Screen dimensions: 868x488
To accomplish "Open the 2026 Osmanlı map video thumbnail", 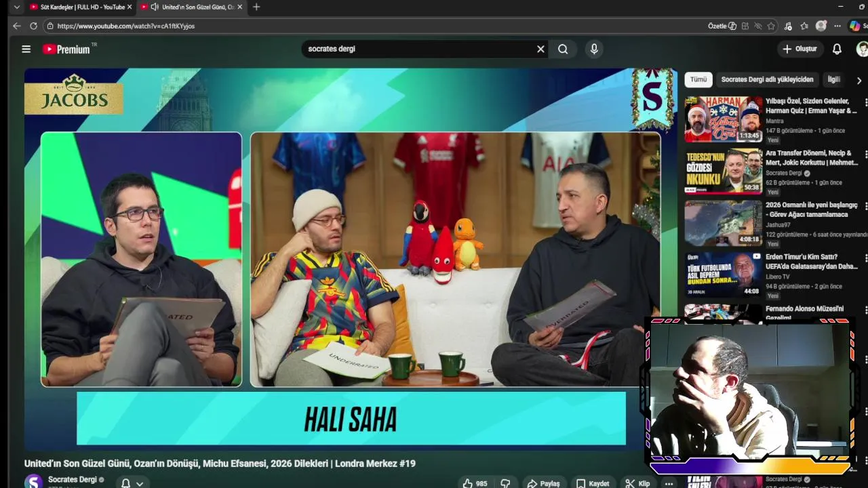I will pyautogui.click(x=724, y=222).
